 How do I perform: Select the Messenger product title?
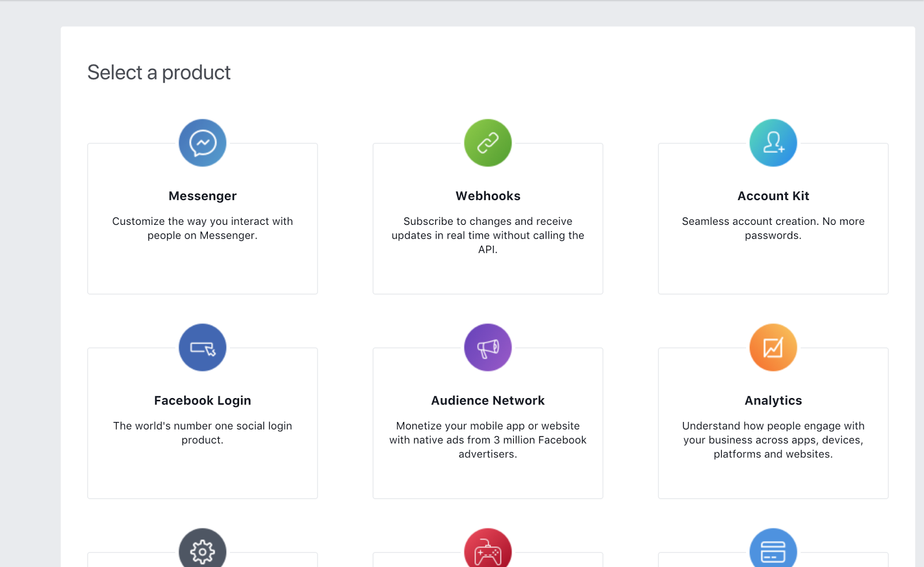(203, 196)
